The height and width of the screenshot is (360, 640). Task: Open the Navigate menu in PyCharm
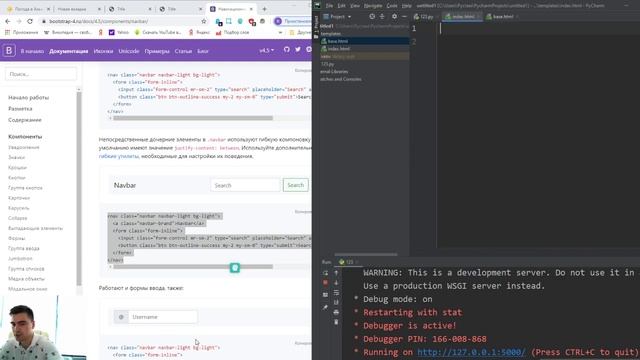pyautogui.click(x=372, y=5)
